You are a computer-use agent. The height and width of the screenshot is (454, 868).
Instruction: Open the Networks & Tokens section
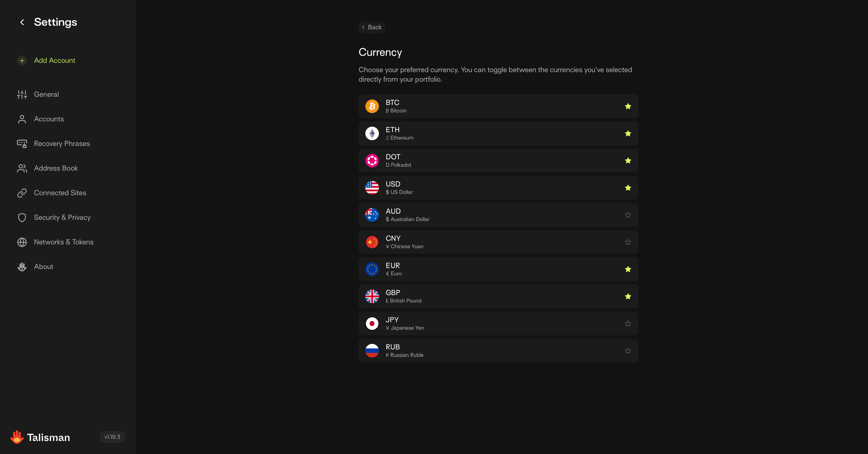point(64,242)
